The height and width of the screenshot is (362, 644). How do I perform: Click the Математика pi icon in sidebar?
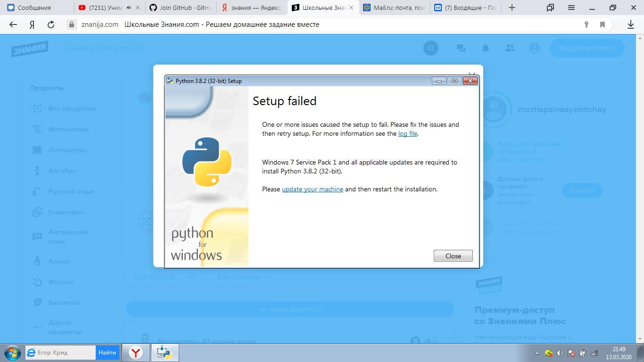pyautogui.click(x=37, y=129)
